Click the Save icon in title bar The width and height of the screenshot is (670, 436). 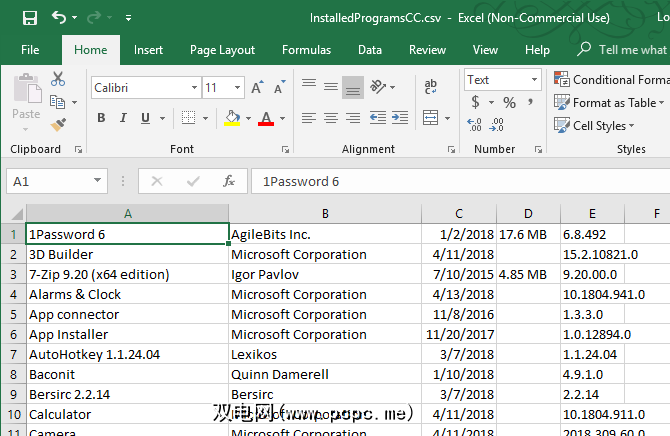(29, 18)
